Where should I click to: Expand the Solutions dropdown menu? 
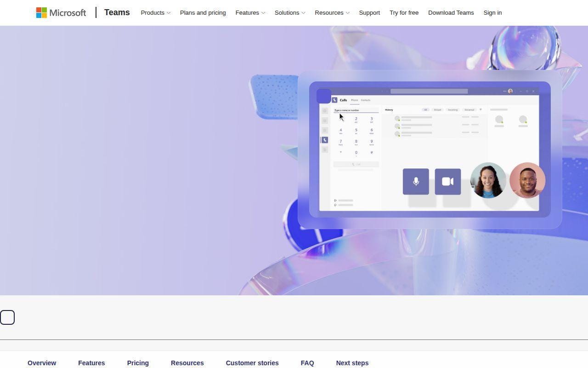290,12
